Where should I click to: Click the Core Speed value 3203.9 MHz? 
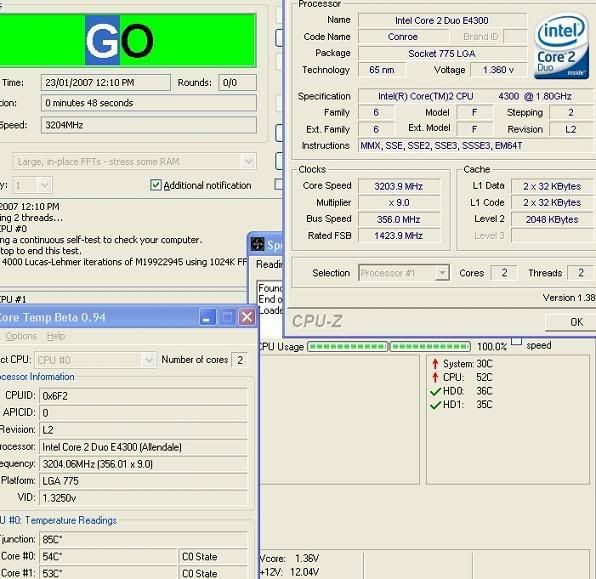point(399,186)
